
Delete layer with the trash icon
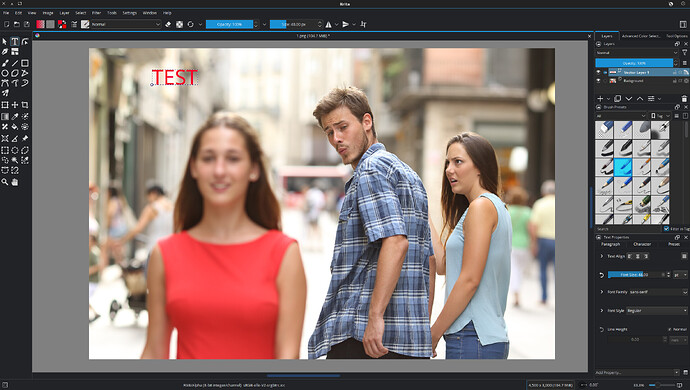click(x=684, y=99)
